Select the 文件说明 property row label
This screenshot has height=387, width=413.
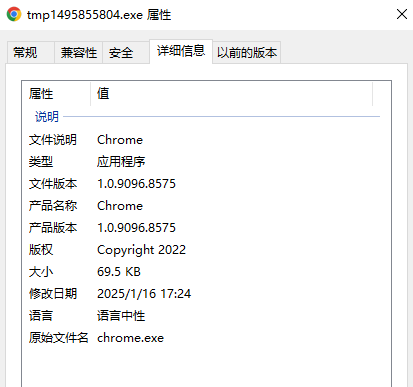pos(53,140)
